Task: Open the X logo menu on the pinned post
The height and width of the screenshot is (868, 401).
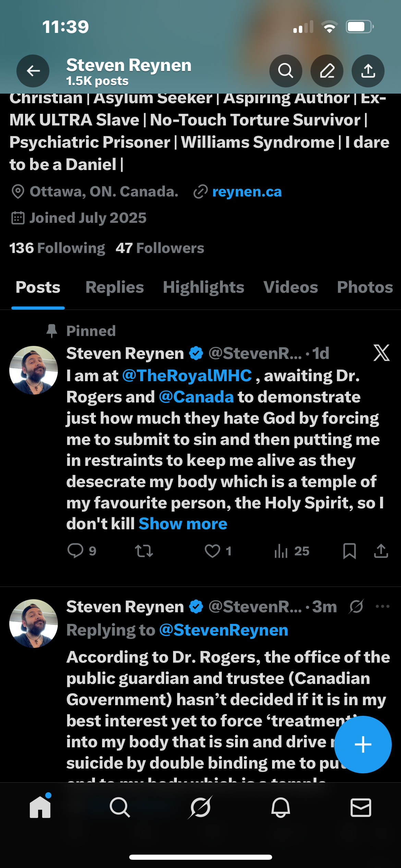Action: click(381, 353)
